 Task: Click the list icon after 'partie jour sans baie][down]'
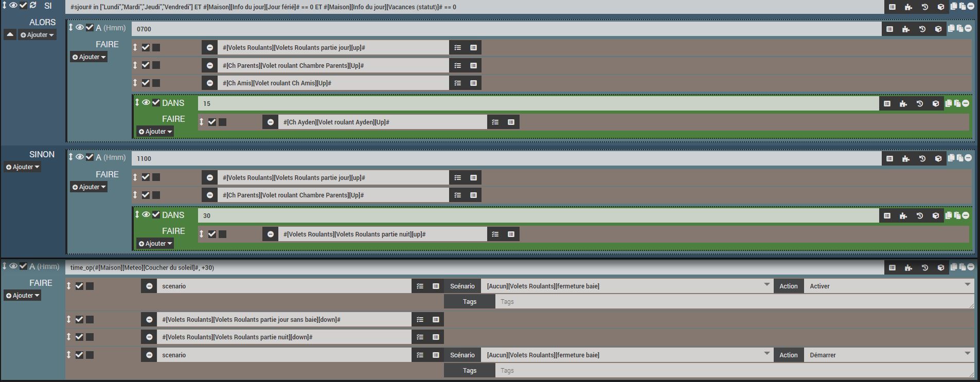[436, 320]
